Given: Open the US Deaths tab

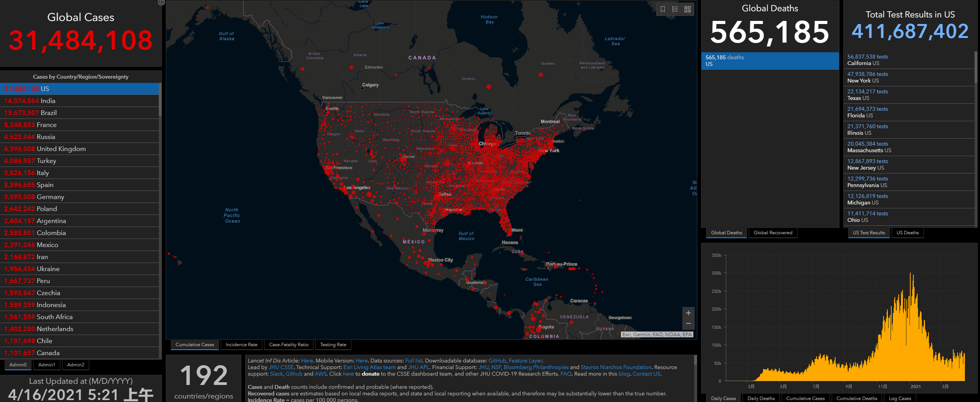Looking at the screenshot, I should point(908,233).
